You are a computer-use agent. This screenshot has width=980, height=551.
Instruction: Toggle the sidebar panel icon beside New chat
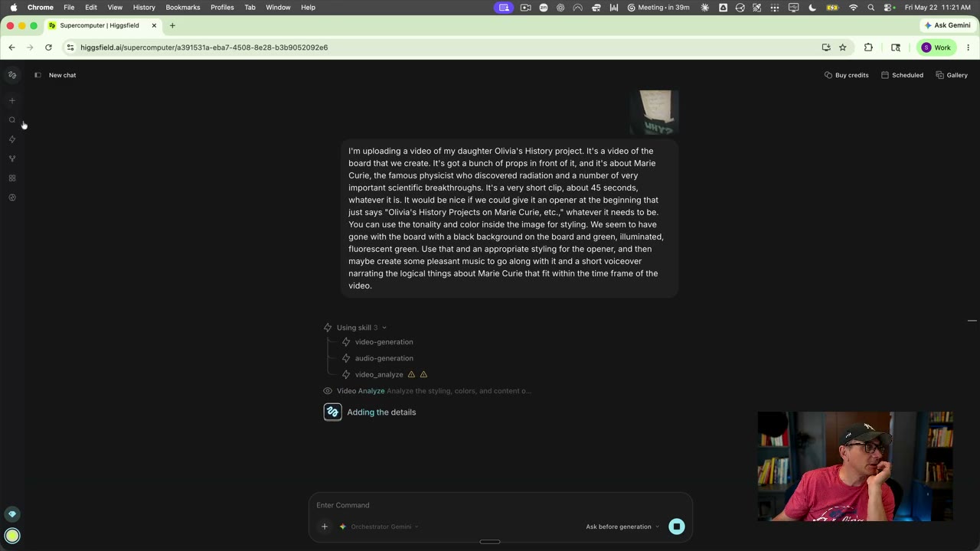(x=38, y=75)
